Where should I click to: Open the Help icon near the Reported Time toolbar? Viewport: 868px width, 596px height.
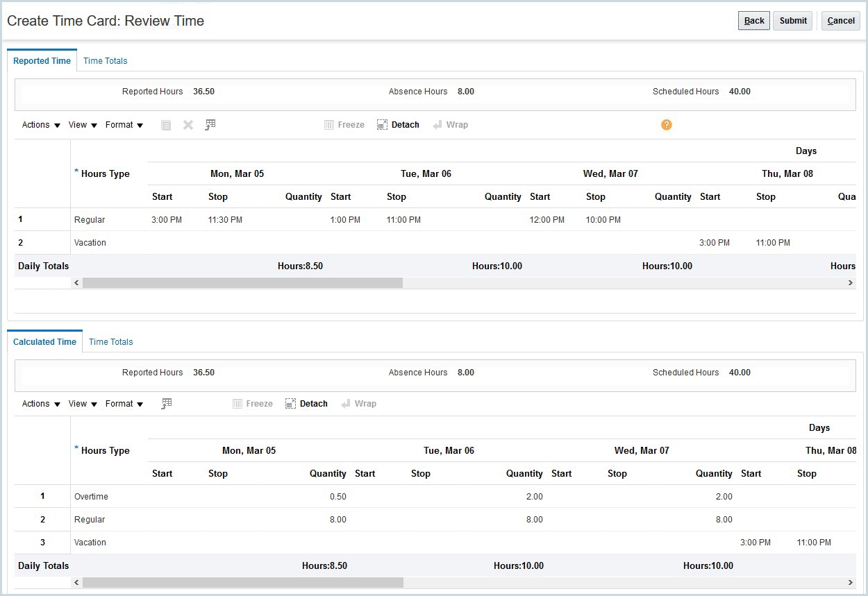click(666, 124)
